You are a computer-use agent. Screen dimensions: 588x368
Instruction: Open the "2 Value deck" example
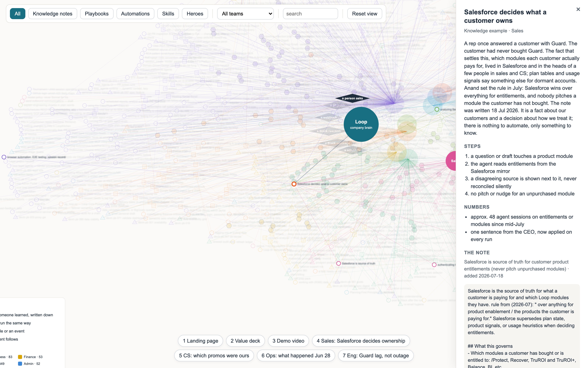(x=245, y=341)
